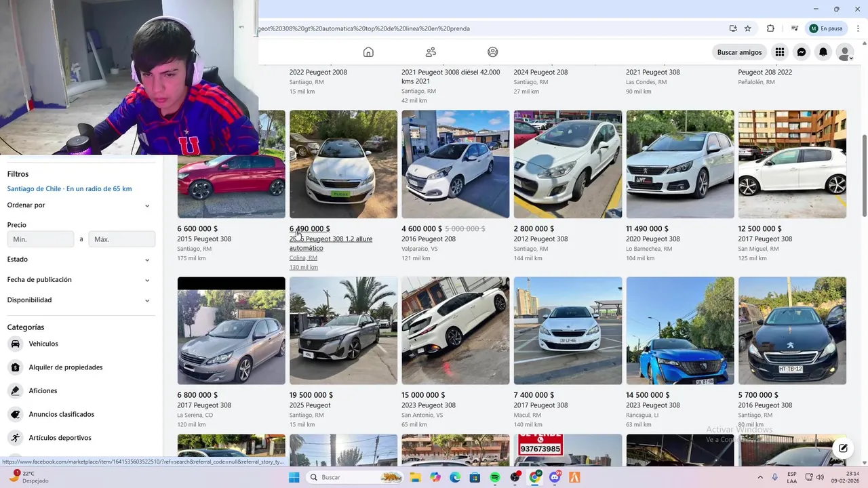Open Chrome three-dot menu
Image resolution: width=868 pixels, height=488 pixels.
tap(859, 28)
